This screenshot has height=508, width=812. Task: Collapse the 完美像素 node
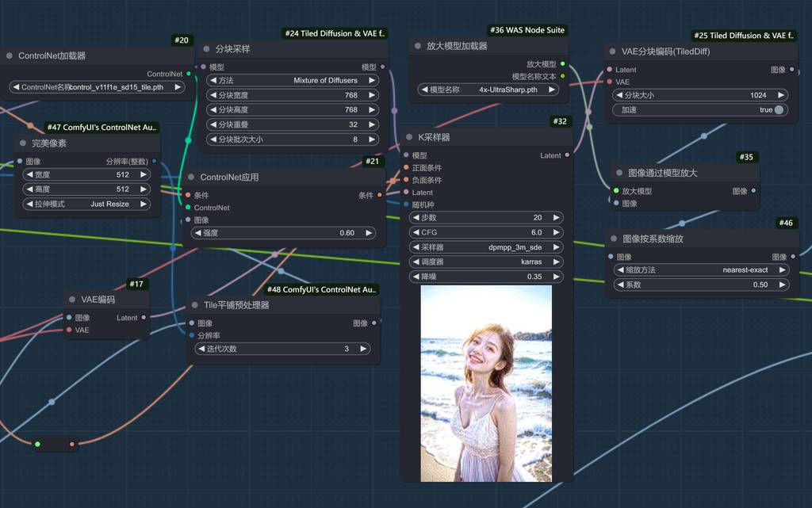coord(22,143)
